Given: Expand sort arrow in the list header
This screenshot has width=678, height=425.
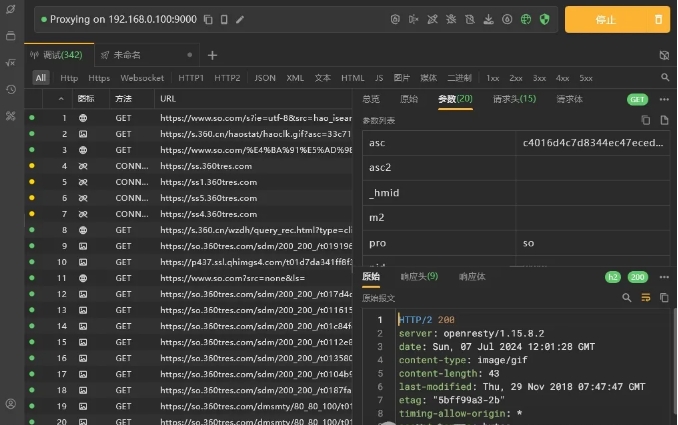Looking at the screenshot, I should [x=62, y=99].
